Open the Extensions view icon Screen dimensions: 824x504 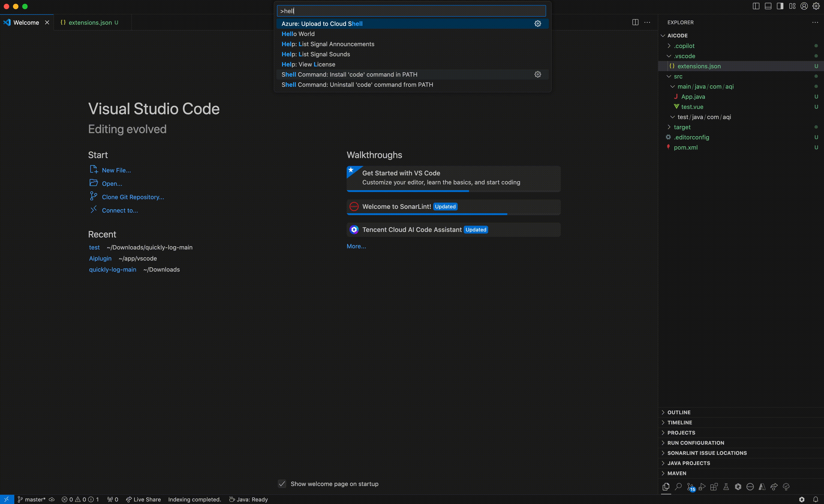pyautogui.click(x=714, y=487)
